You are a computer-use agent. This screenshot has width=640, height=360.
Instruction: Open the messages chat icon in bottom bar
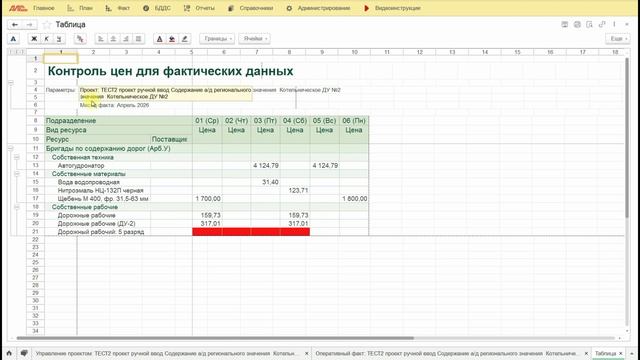click(24, 353)
